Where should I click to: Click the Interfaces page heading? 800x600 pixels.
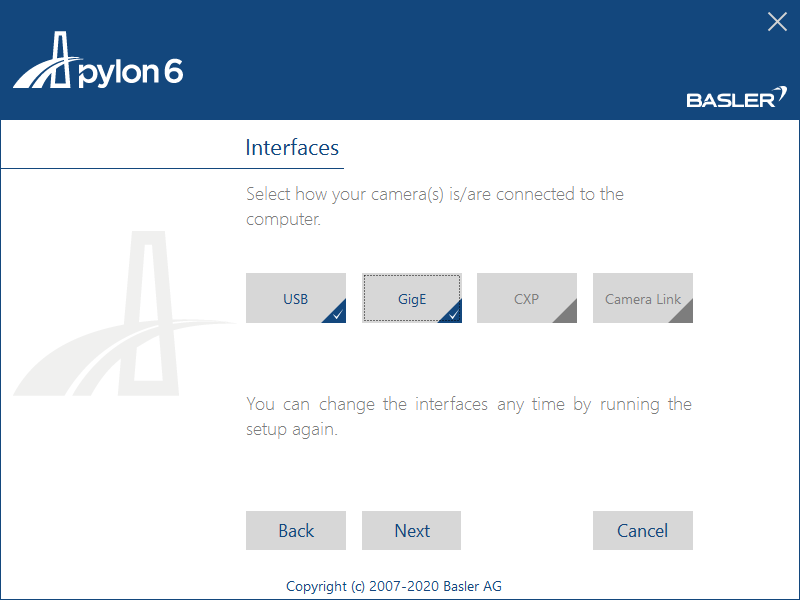292,148
